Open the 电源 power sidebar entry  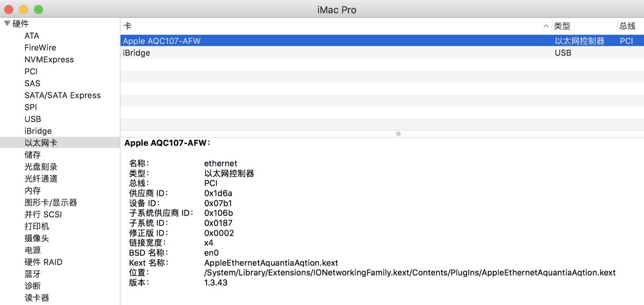(32, 250)
